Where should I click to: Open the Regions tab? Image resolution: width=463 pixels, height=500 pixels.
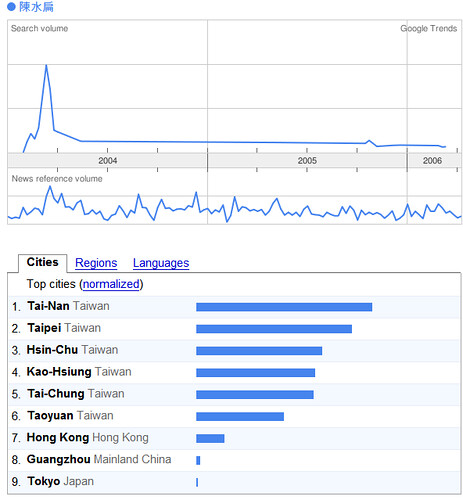(x=96, y=263)
